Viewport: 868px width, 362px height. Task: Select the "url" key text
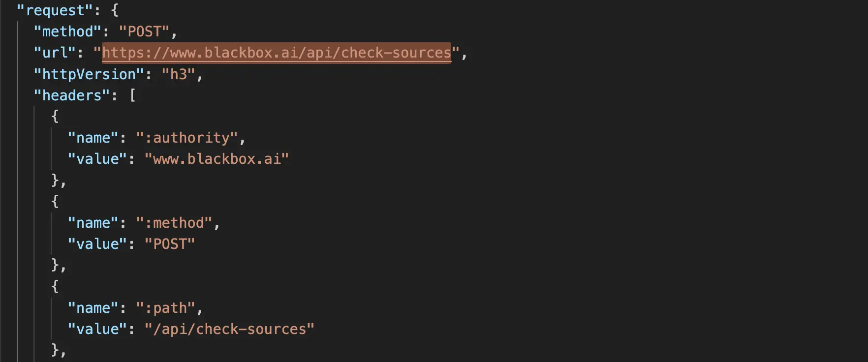click(55, 53)
